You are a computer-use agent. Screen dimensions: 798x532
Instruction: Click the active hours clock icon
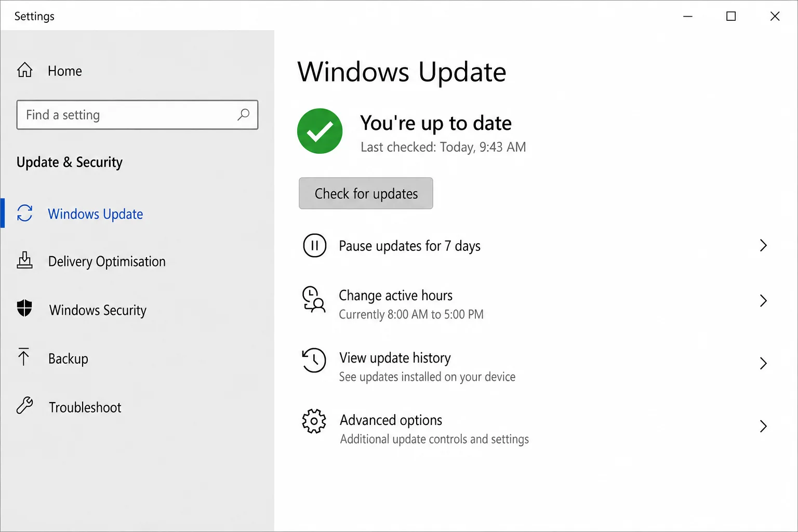(314, 299)
